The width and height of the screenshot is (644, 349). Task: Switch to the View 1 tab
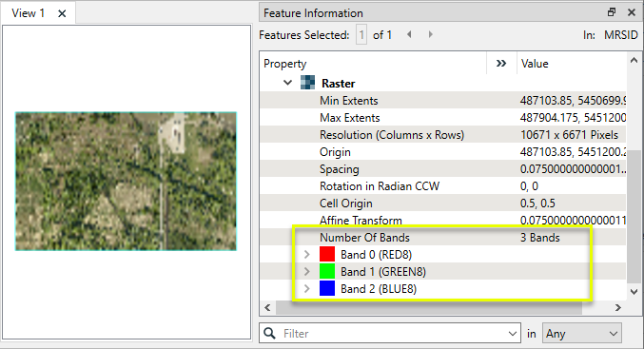coord(28,13)
